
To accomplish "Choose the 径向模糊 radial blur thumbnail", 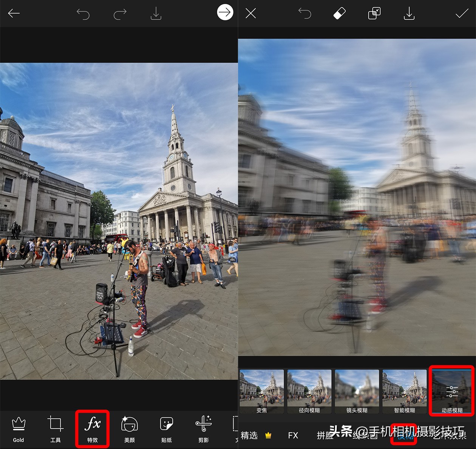I will tap(309, 391).
